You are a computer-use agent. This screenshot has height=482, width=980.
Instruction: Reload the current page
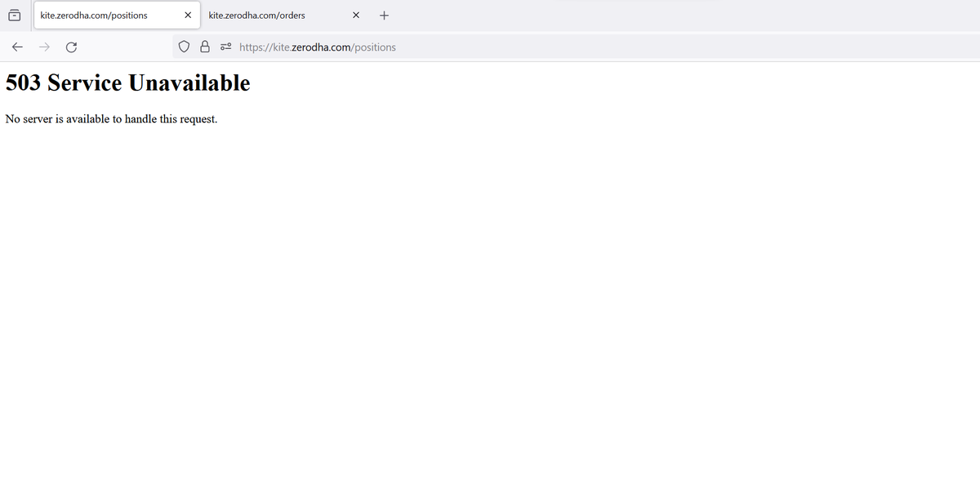(71, 47)
